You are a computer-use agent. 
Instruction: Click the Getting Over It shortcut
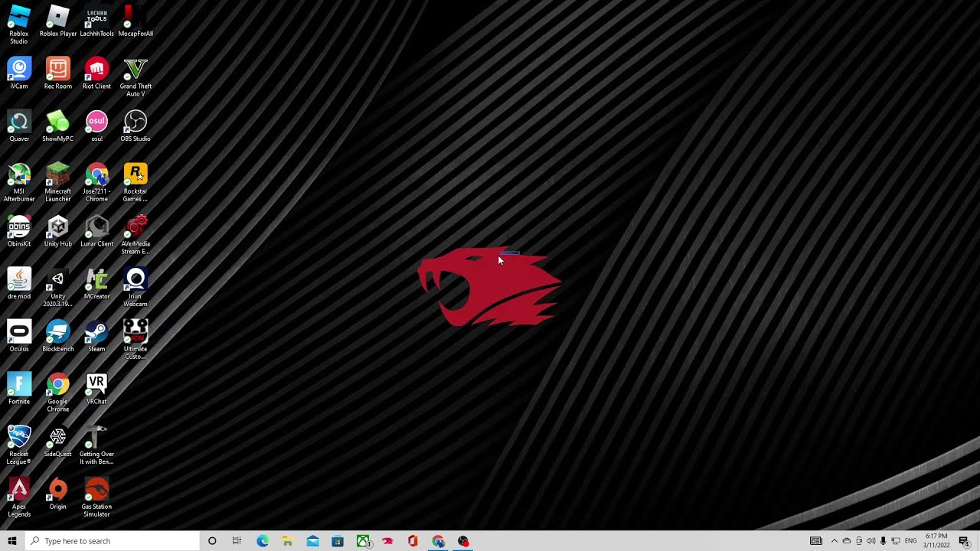[96, 445]
